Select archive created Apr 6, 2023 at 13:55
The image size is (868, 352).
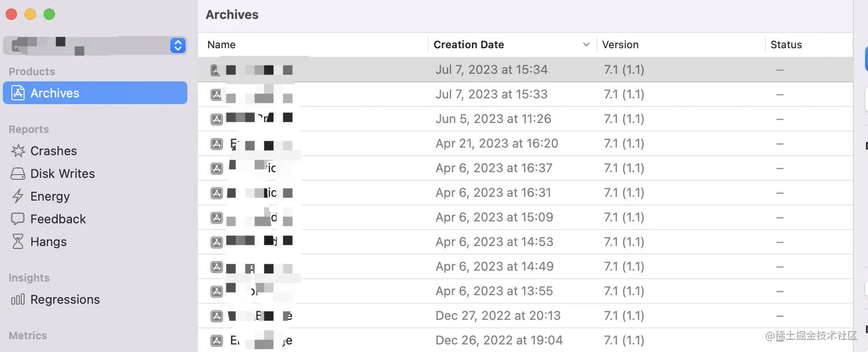[494, 291]
